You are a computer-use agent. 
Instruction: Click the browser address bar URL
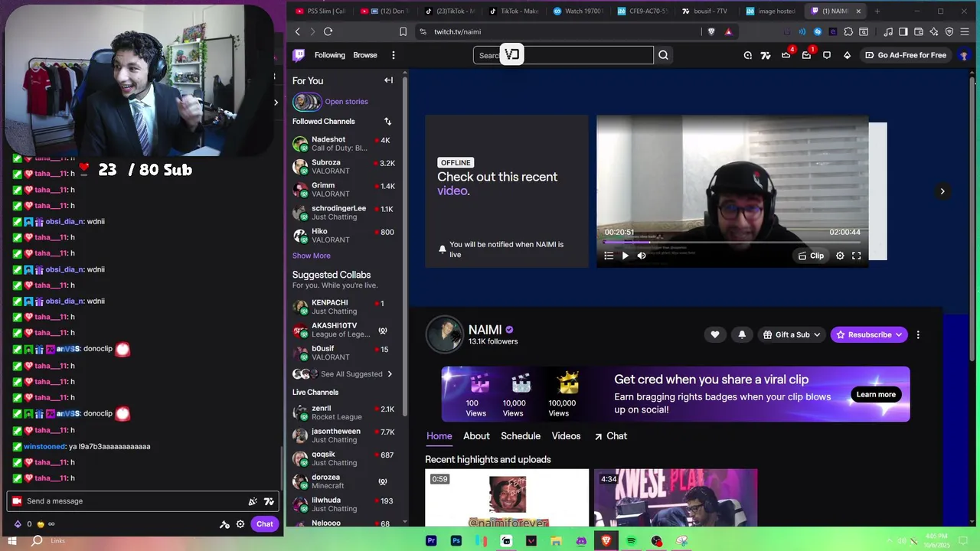click(x=458, y=31)
